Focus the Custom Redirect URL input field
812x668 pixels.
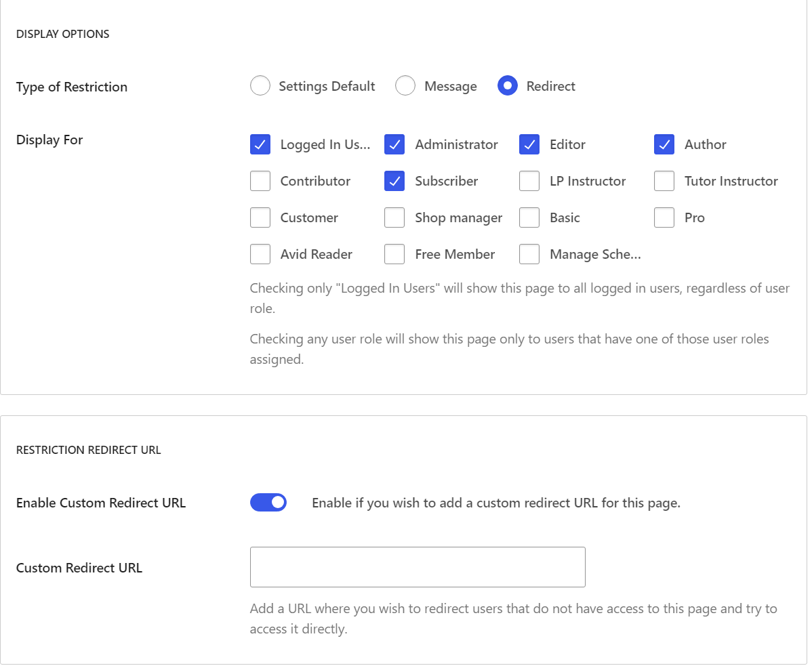point(418,567)
